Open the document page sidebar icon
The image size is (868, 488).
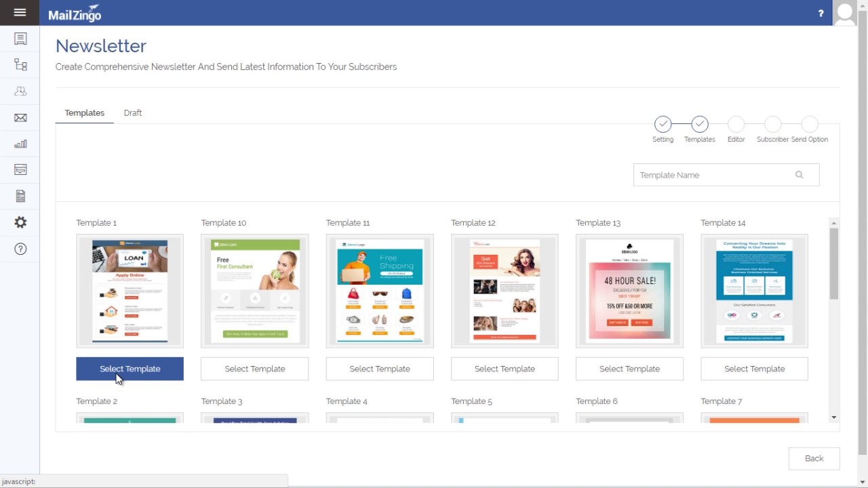coord(20,196)
